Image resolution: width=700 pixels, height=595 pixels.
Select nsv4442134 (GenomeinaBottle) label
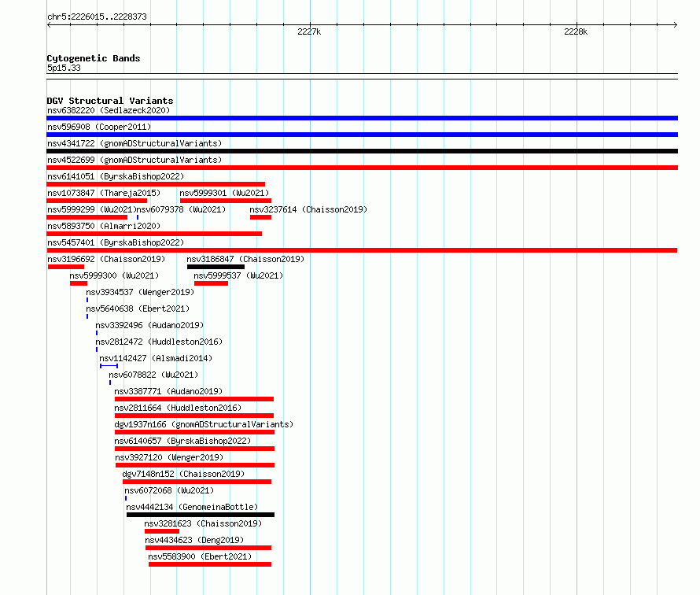[192, 507]
